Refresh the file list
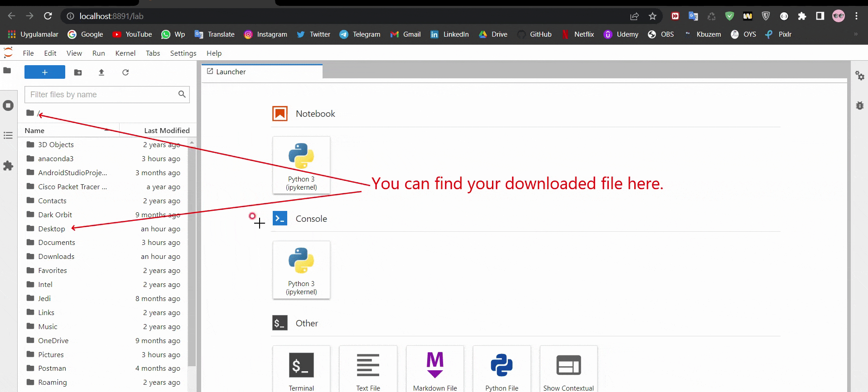Viewport: 868px width, 392px height. tap(125, 72)
